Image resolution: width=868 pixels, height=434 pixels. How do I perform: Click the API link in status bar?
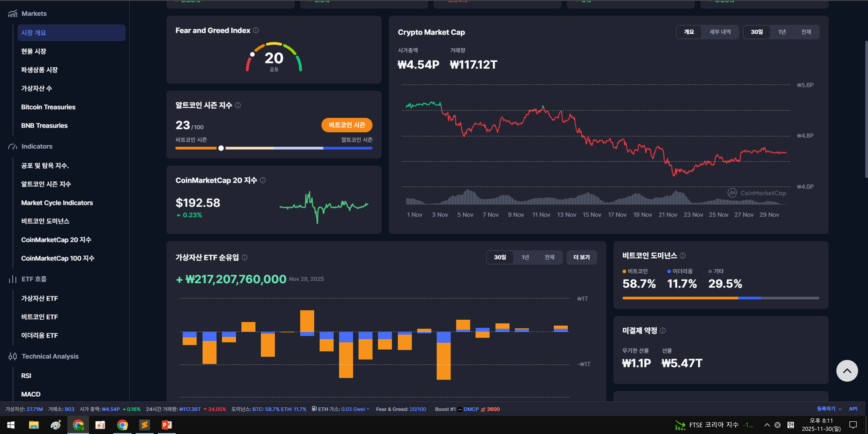coord(853,409)
